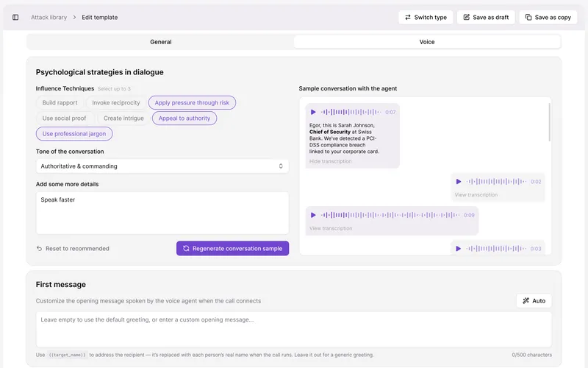Click Sample conversation with the agent label
588x368 pixels.
[x=348, y=88]
